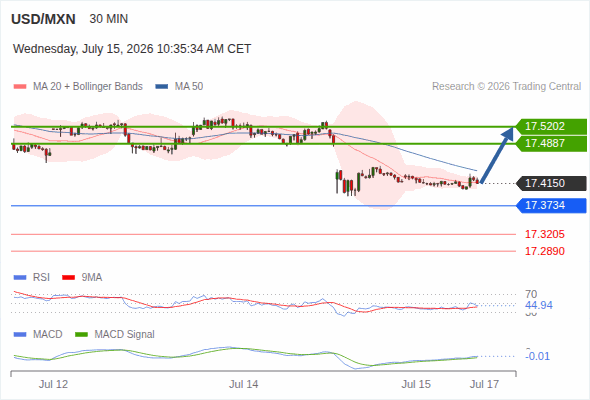This screenshot has width=590, height=400.
Task: Click the MA 50 blue color swatch
Action: (162, 87)
